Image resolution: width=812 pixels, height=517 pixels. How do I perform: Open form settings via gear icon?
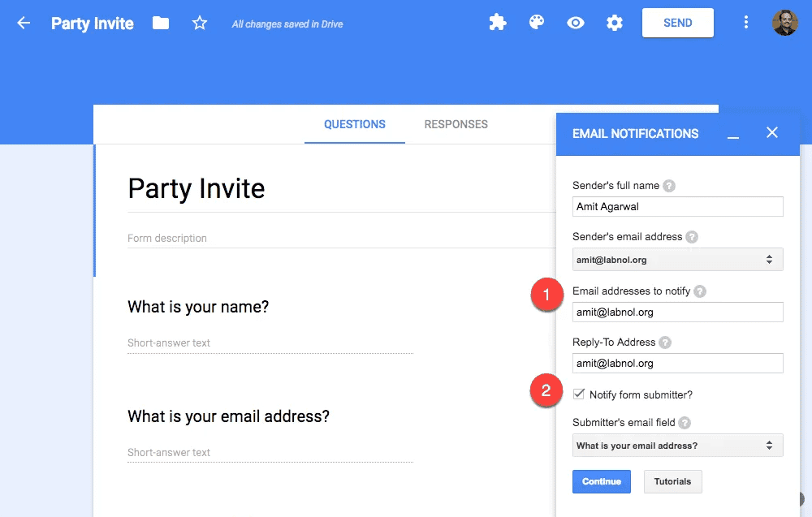point(615,23)
